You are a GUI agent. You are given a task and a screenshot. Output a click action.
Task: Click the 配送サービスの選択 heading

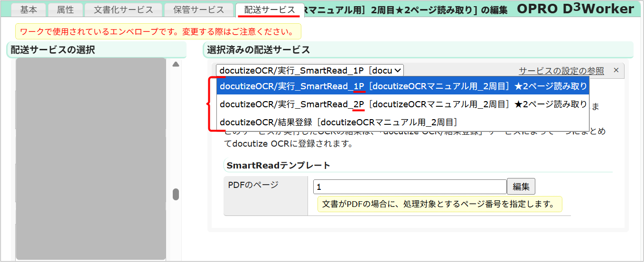coord(53,50)
